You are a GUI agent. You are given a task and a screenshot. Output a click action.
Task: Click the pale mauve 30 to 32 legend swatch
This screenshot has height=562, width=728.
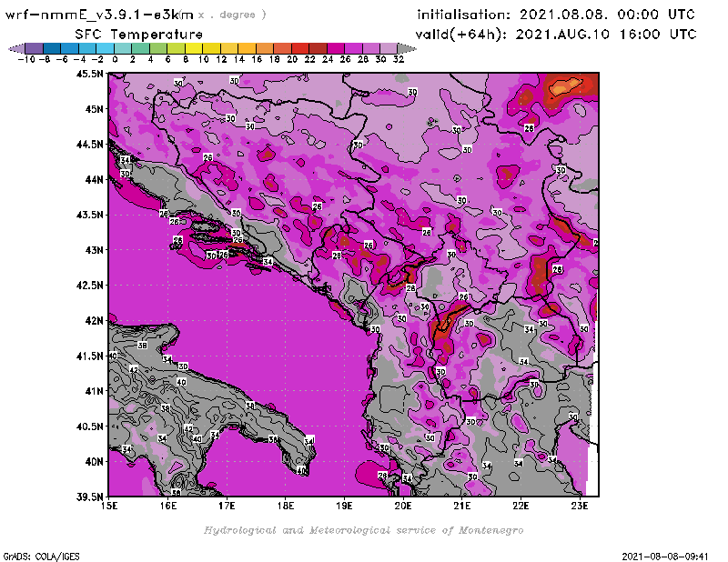pyautogui.click(x=389, y=48)
